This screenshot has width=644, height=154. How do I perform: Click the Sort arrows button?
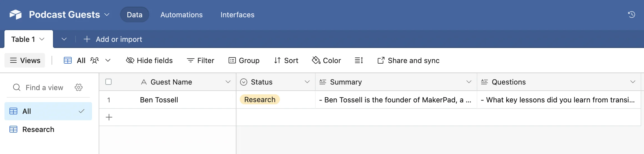[x=286, y=60]
